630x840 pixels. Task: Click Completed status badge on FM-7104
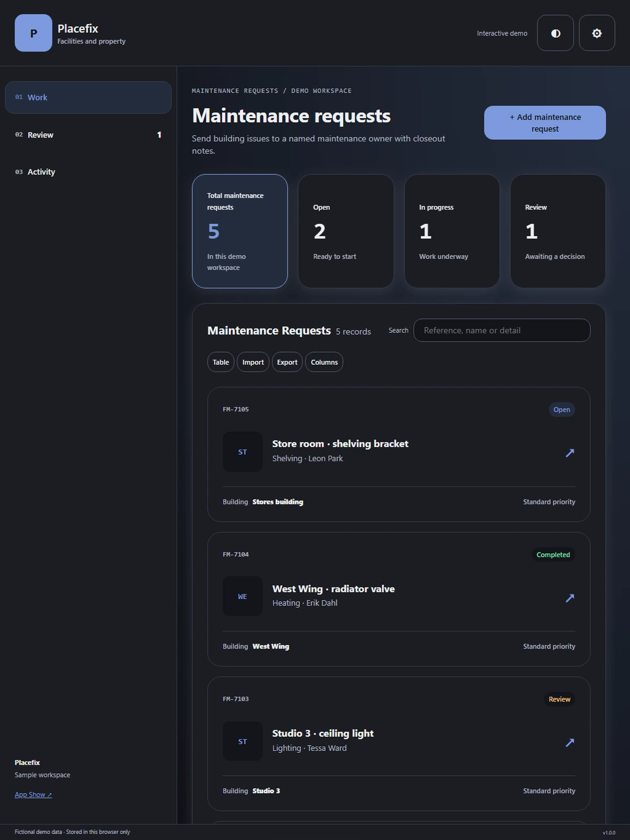point(553,554)
